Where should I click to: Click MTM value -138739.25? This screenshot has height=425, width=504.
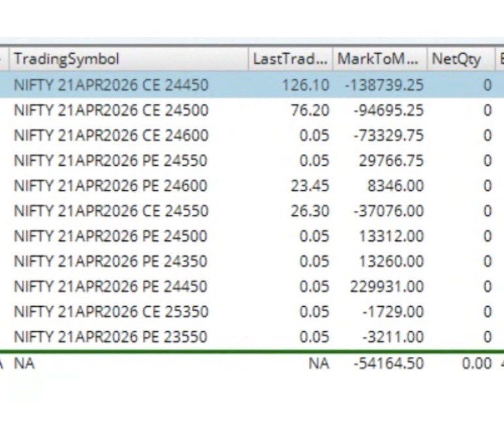click(x=384, y=85)
